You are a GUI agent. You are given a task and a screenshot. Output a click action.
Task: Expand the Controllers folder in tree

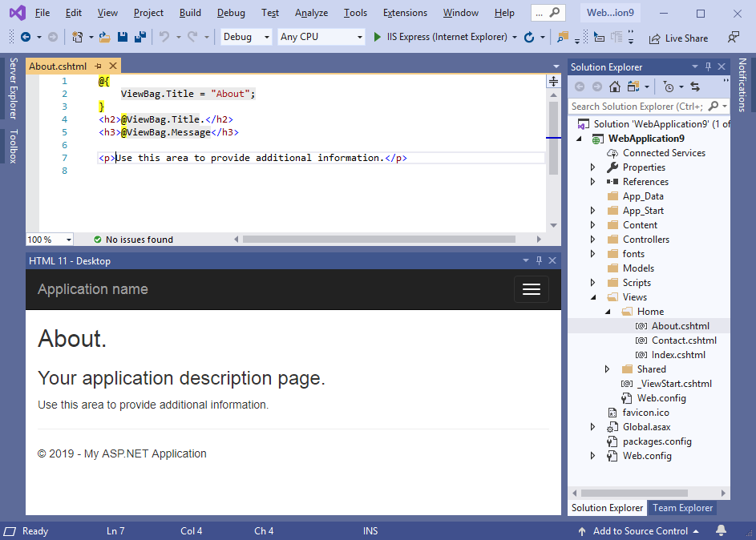pos(593,240)
